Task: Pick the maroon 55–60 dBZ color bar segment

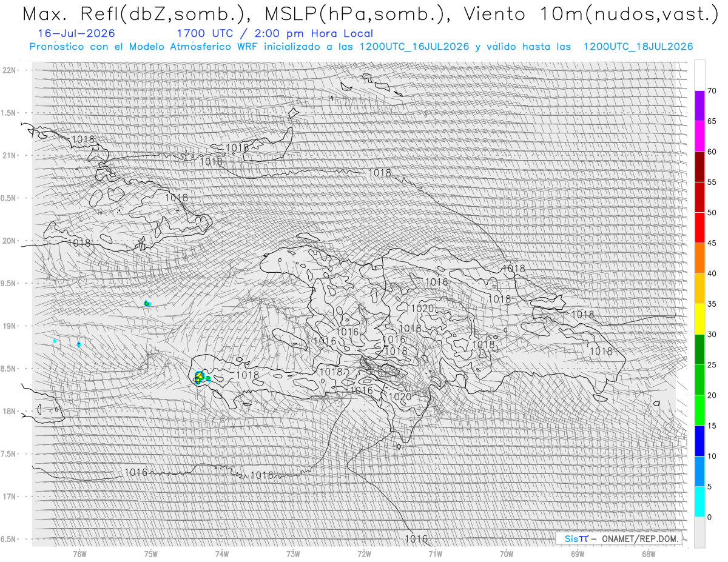Action: [x=700, y=167]
